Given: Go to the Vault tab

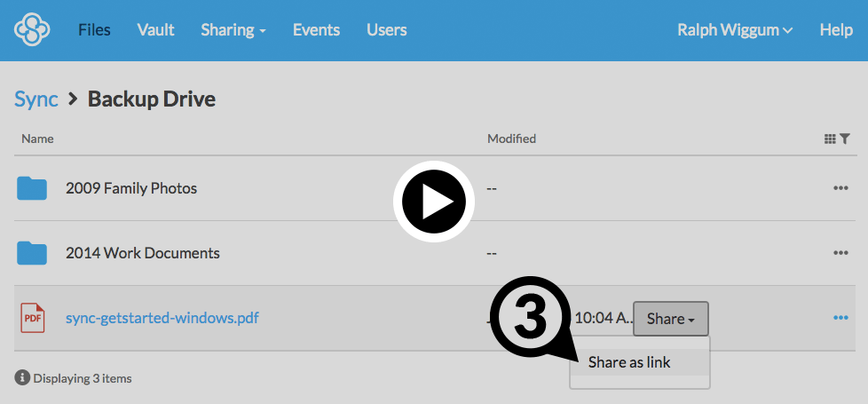Looking at the screenshot, I should (155, 30).
